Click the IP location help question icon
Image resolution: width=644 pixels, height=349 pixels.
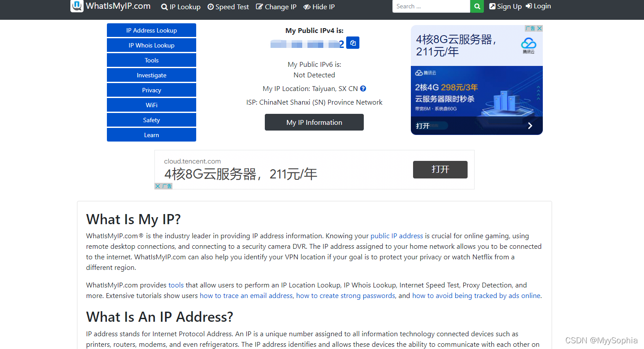363,88
